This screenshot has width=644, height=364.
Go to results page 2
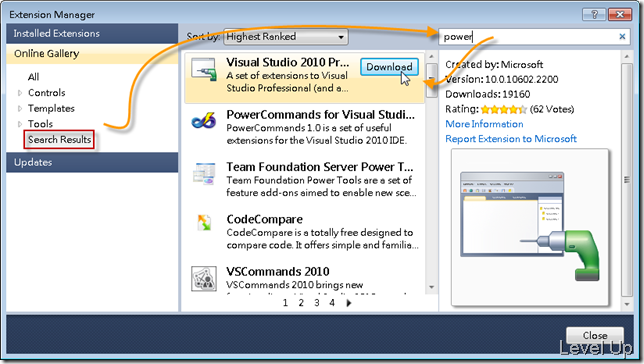(x=301, y=303)
